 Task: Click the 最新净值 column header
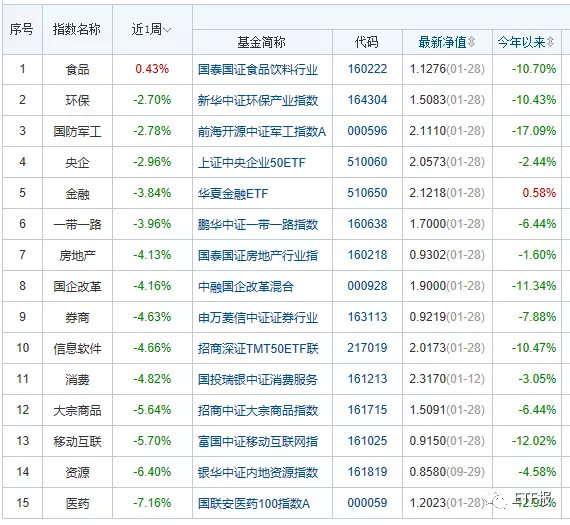(x=442, y=42)
